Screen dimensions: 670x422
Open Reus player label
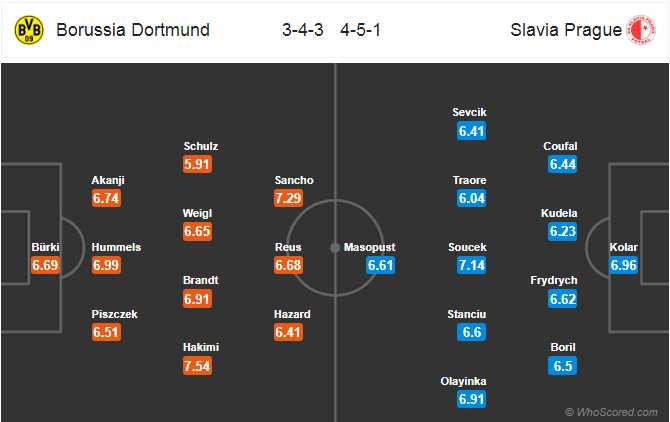click(x=288, y=247)
